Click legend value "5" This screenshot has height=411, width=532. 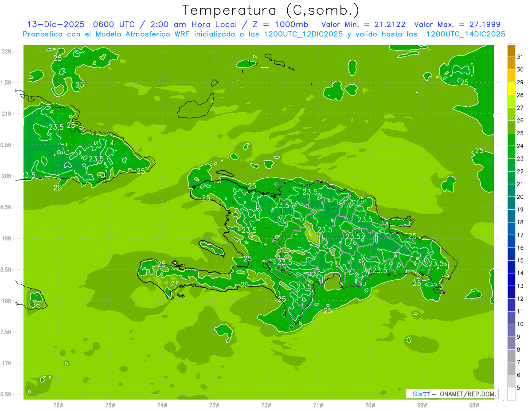pyautogui.click(x=519, y=388)
